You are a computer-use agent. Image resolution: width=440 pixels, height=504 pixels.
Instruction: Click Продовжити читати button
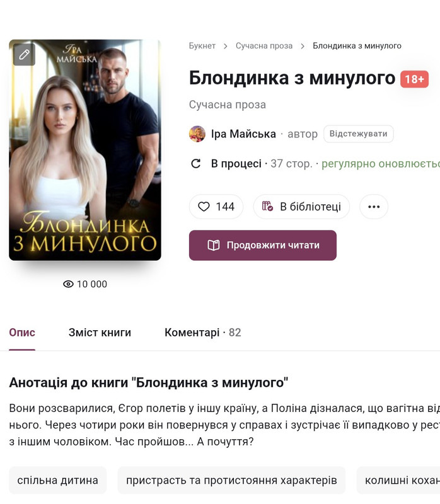pos(263,245)
